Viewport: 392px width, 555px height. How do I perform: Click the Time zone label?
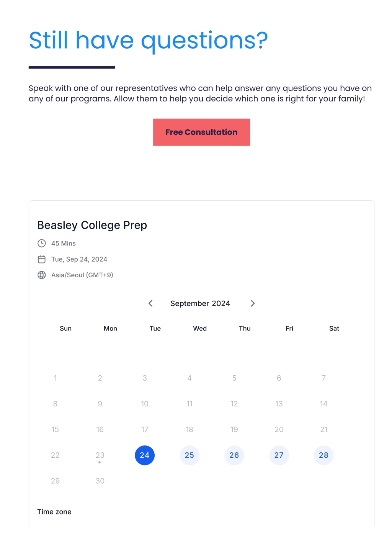pos(54,512)
